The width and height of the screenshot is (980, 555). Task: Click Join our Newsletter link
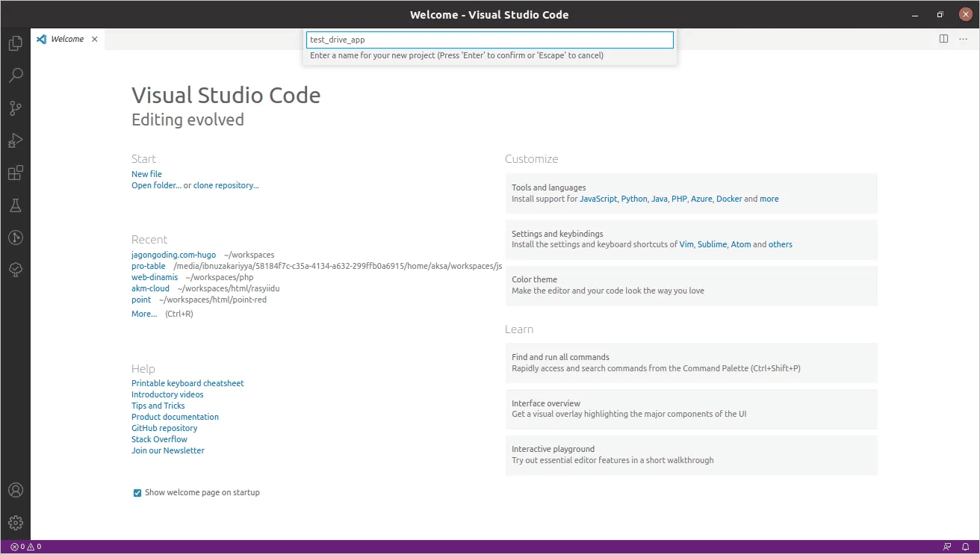[168, 450]
